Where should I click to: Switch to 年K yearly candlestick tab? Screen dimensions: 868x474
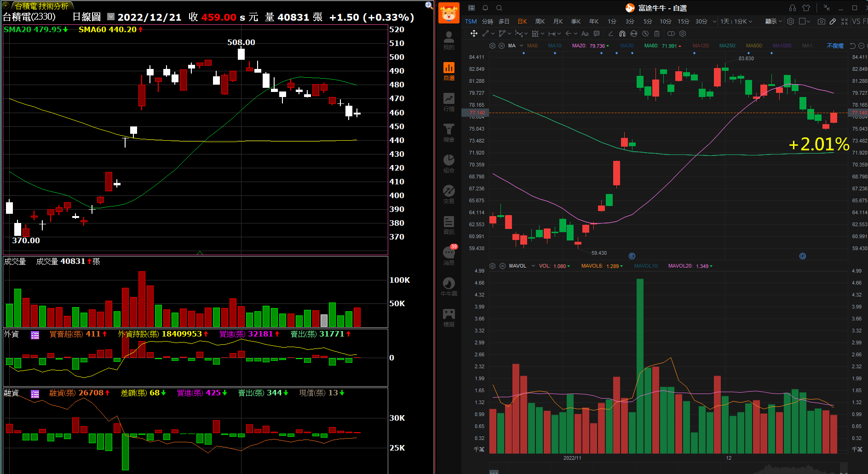[x=594, y=21]
